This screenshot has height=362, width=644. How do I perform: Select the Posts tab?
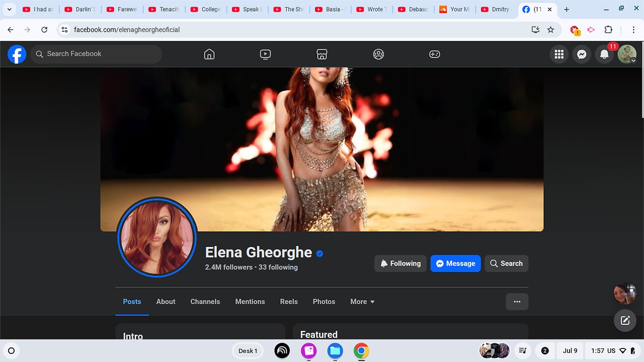point(132,302)
